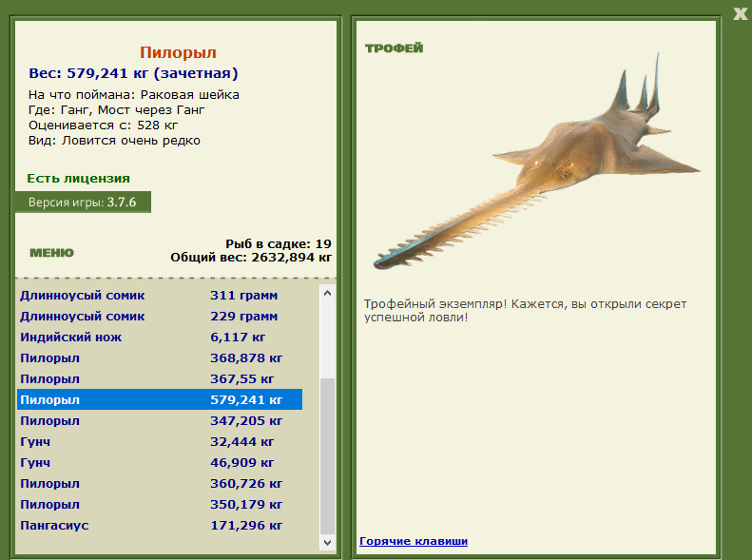
Task: Click the Есть лицензия text
Action: point(78,179)
